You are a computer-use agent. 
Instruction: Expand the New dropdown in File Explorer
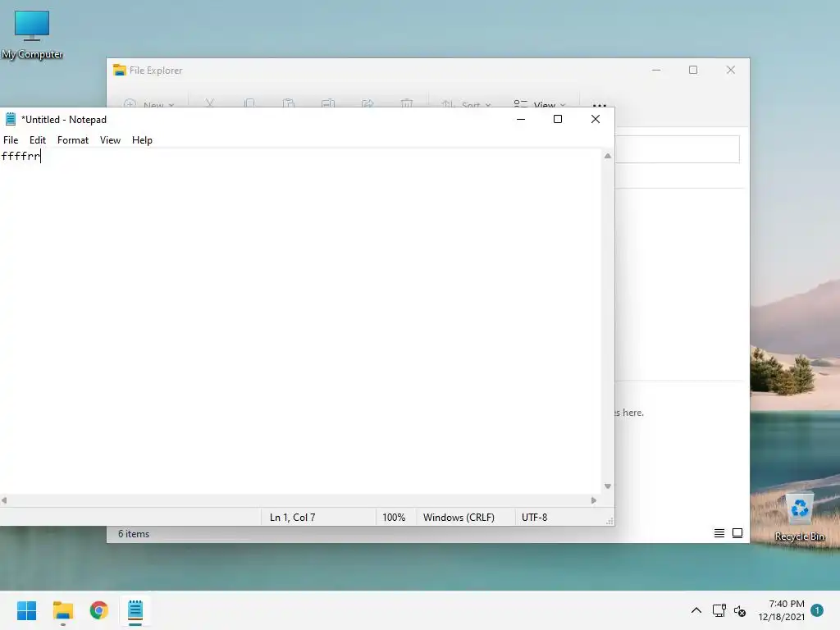click(149, 104)
